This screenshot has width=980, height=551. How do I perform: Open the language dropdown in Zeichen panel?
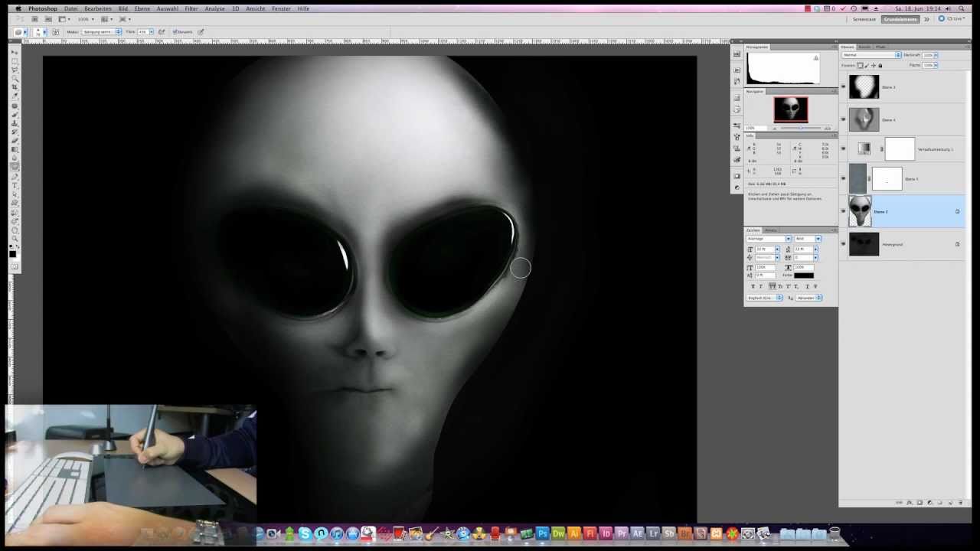coord(764,298)
